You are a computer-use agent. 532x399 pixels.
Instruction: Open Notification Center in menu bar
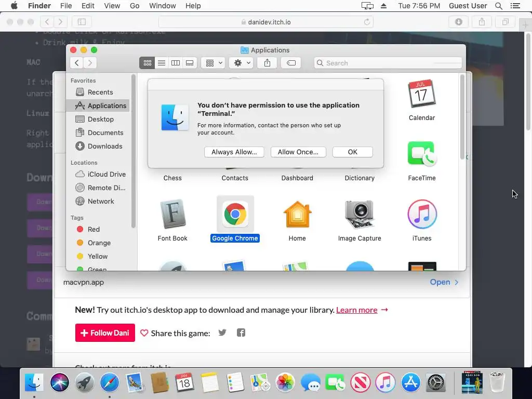515,6
